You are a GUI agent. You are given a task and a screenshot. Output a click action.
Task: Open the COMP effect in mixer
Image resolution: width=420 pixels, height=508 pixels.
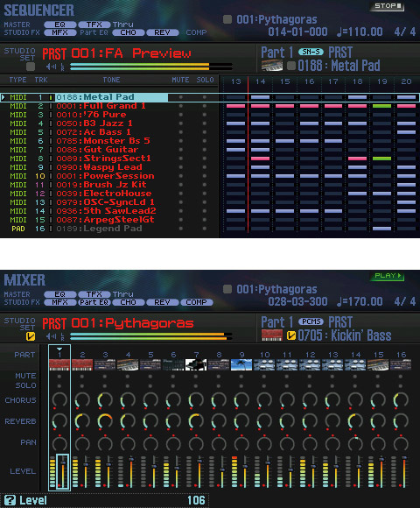pos(197,302)
